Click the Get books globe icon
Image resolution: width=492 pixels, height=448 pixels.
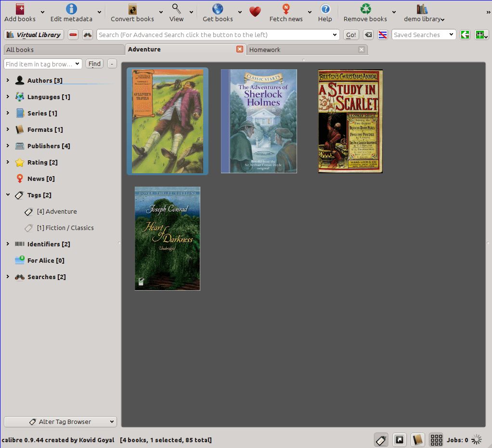[x=218, y=9]
